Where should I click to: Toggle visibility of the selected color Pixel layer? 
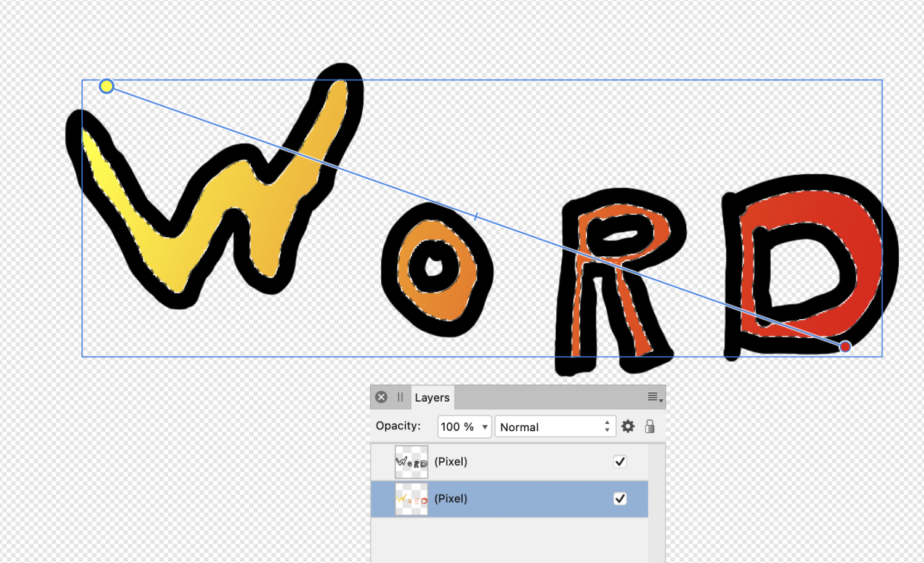click(x=620, y=498)
